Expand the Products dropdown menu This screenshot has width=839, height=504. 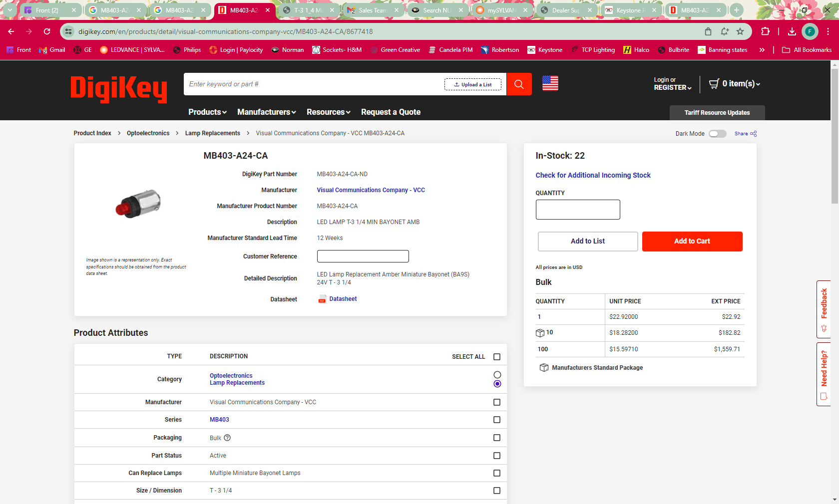pos(207,112)
